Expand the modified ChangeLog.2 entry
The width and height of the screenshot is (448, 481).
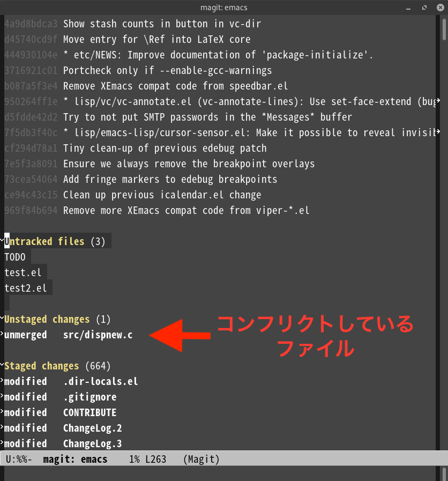point(2,426)
